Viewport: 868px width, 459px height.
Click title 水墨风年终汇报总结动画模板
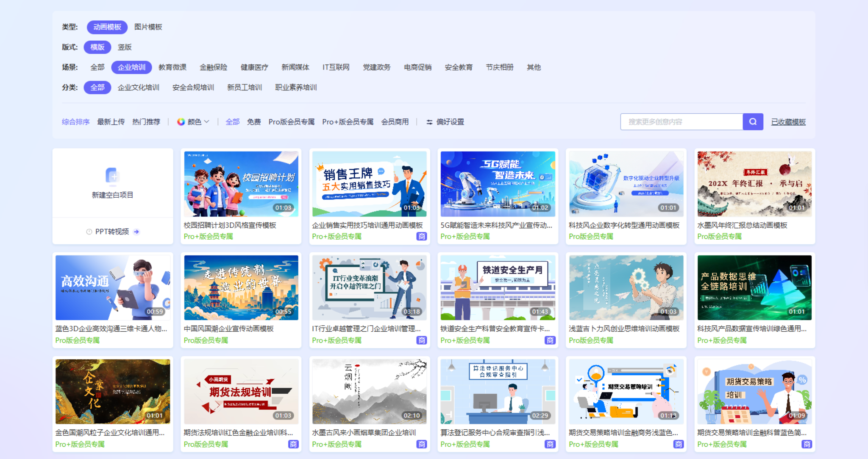743,225
